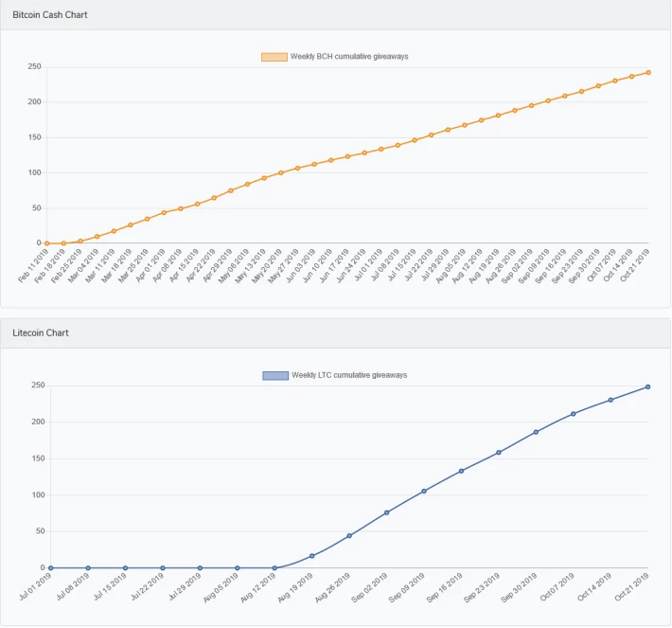Select the BCH data point for Oct 21 2019
Viewport: 672px width, 628px height.
648,73
